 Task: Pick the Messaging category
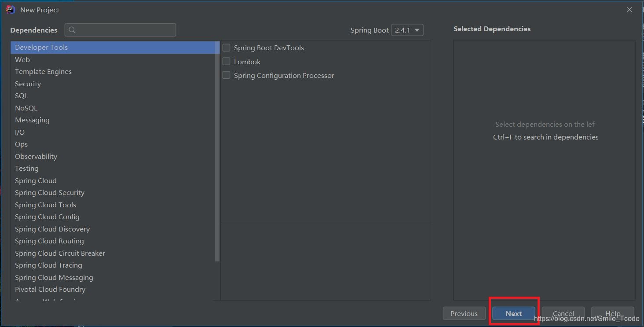click(113, 120)
